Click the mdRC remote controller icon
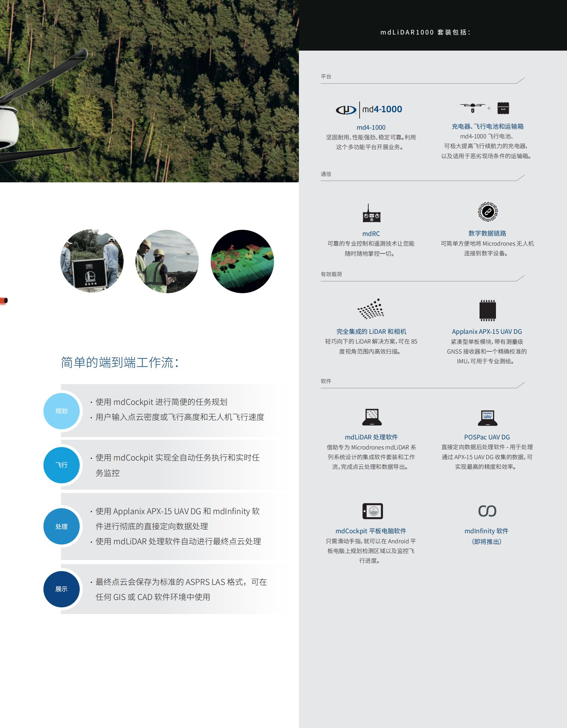Image resolution: width=567 pixels, height=728 pixels. (371, 213)
